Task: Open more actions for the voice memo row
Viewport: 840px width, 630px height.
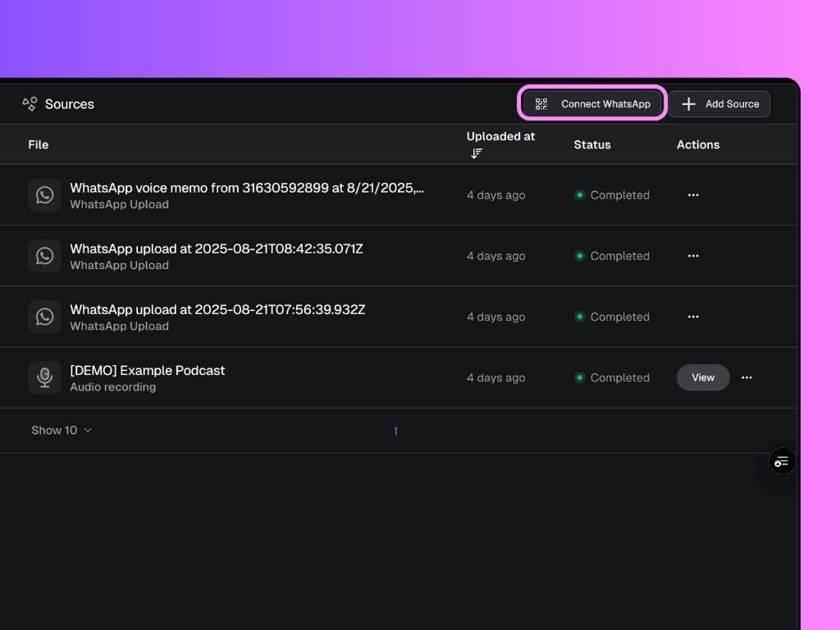Action: tap(693, 195)
